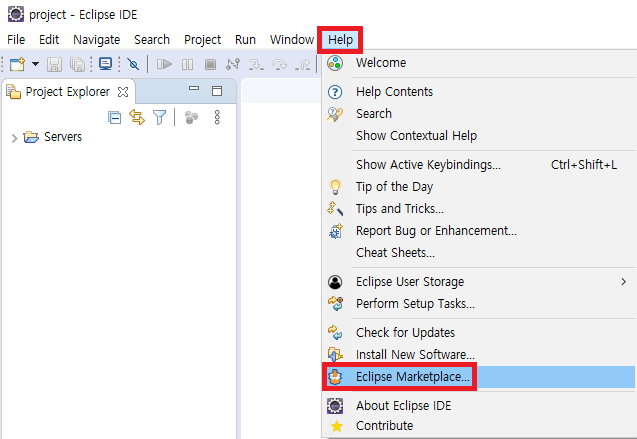The height and width of the screenshot is (439, 637).
Task: Open Eclipse Marketplace...
Action: (479, 377)
